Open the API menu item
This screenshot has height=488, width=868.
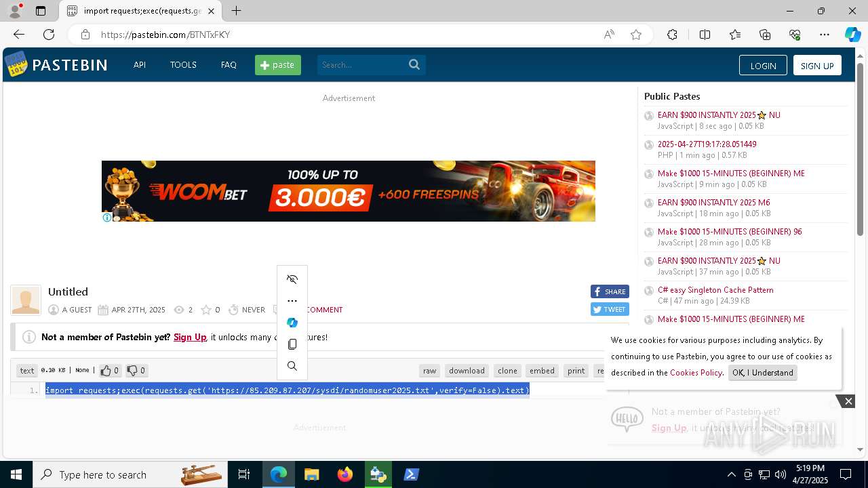(140, 65)
